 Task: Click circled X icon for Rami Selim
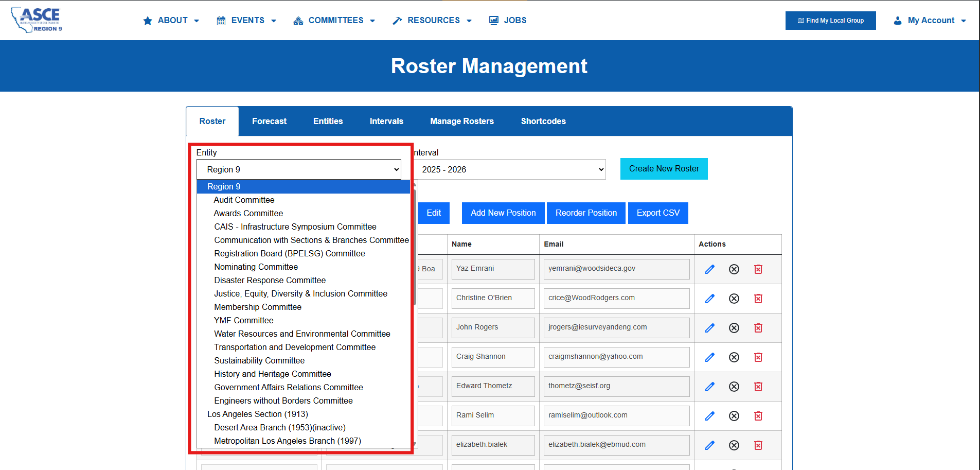point(734,416)
